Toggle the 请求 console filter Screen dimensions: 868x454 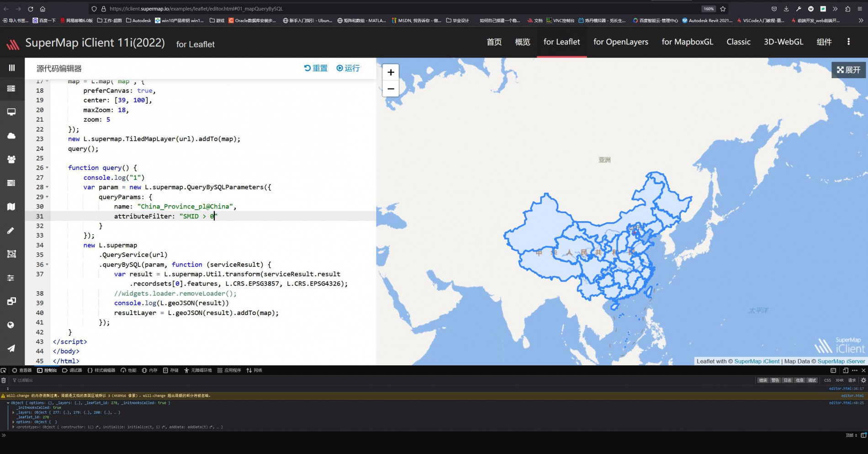[852, 380]
